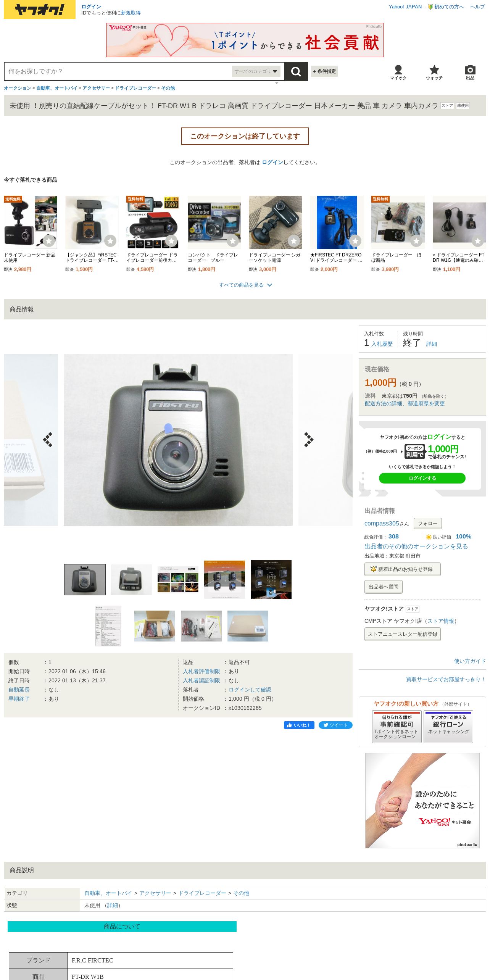Viewport: 490px width, 980px height.
Task: Select the open cardboard box thumbnail
Action: tap(155, 626)
